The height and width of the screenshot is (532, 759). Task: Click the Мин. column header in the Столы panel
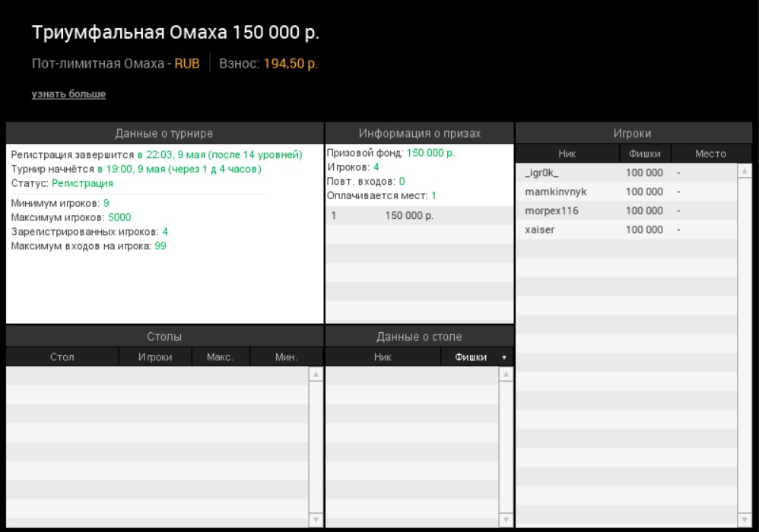tap(287, 357)
